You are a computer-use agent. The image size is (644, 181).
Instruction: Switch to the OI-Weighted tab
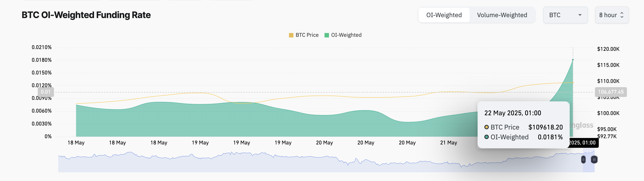(x=444, y=15)
